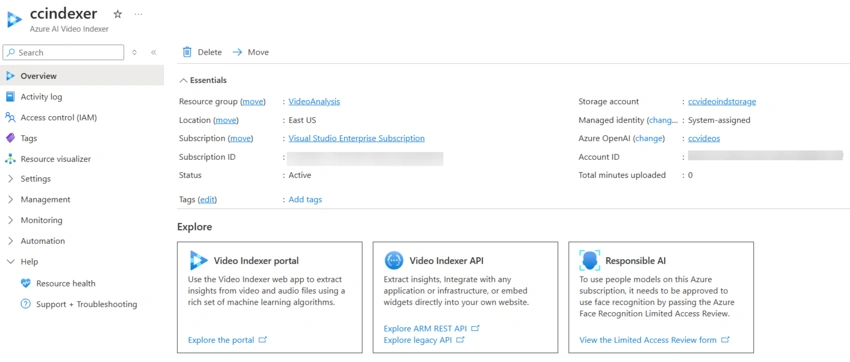The height and width of the screenshot is (362, 850).
Task: Click move link next to Resource group
Action: [252, 101]
